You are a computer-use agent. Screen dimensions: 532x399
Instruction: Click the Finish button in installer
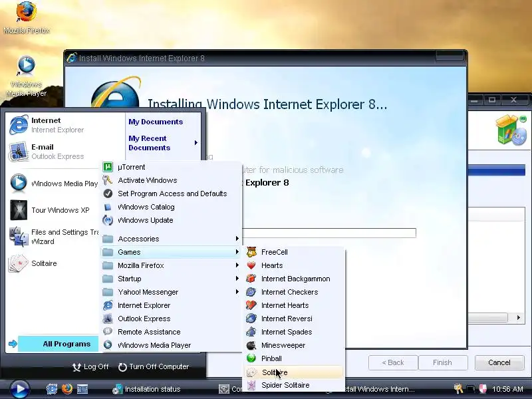click(443, 362)
